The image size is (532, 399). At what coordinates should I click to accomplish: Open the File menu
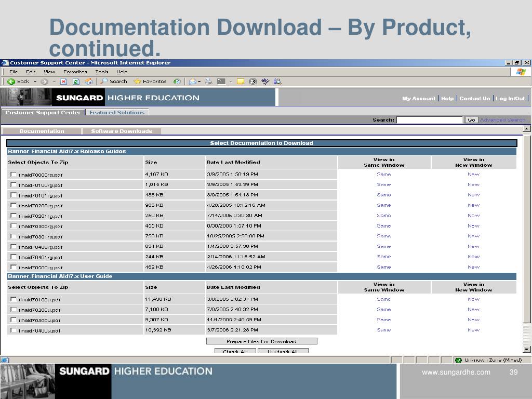[14, 72]
